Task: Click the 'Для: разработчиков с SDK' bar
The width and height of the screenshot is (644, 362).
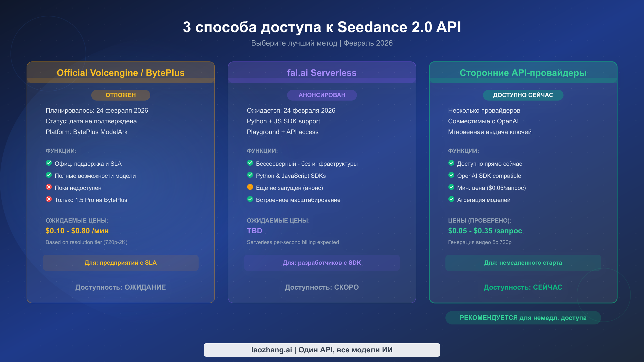Action: (322, 263)
